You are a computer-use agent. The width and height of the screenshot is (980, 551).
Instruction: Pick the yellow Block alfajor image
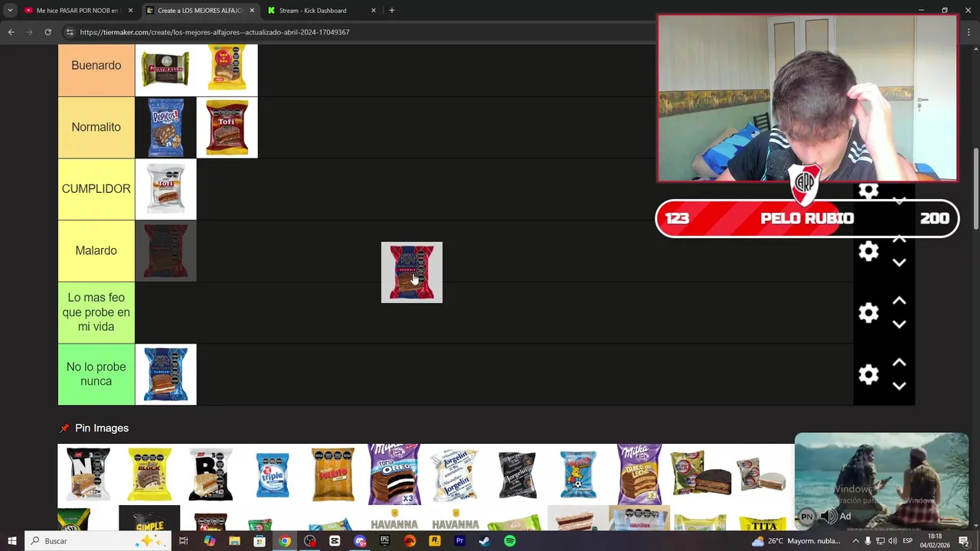tap(149, 474)
